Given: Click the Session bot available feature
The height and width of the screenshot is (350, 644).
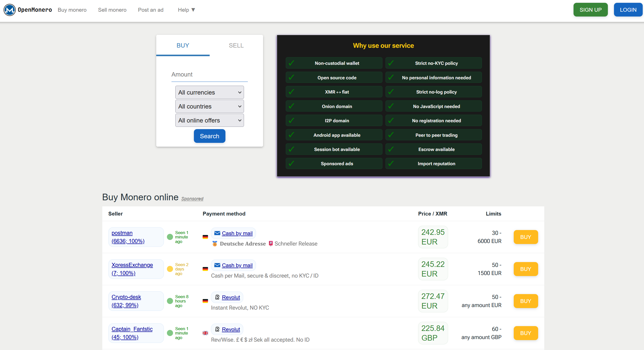Looking at the screenshot, I should click(x=334, y=149).
